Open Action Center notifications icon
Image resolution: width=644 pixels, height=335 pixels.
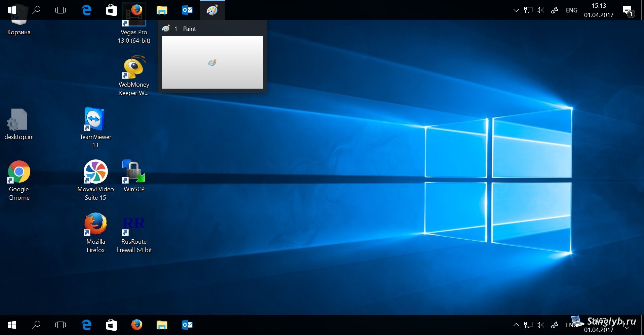628,11
